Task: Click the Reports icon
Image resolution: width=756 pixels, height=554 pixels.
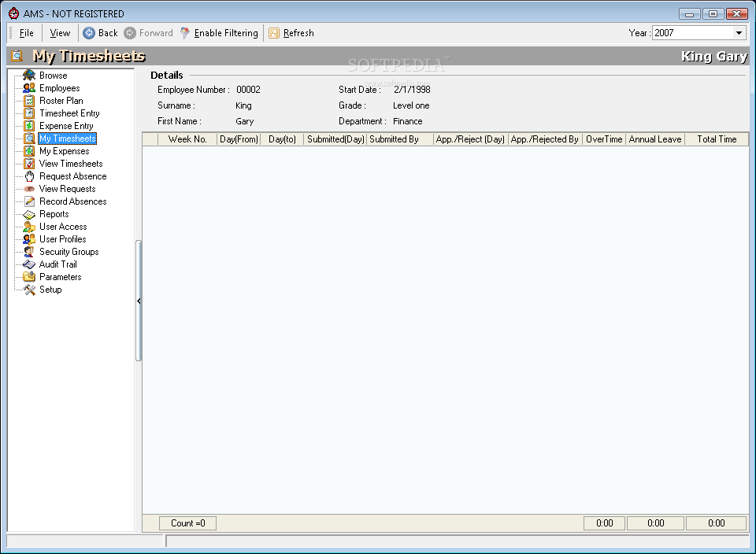Action: (x=29, y=214)
